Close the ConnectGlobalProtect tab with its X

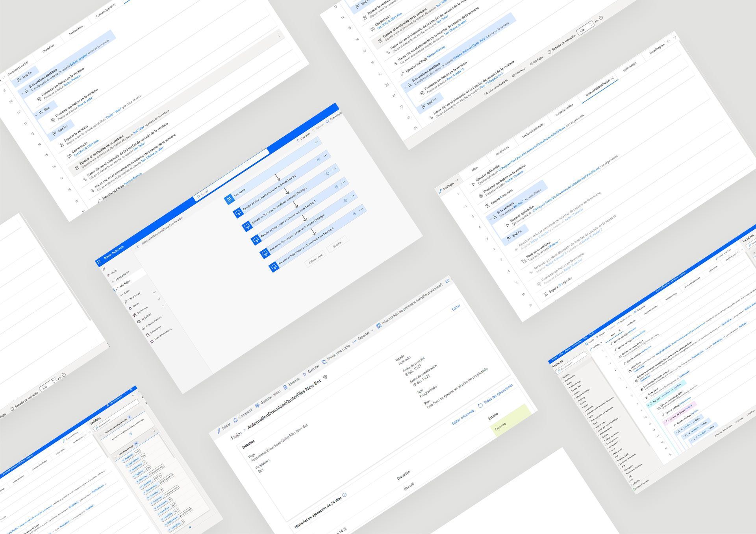coord(612,78)
